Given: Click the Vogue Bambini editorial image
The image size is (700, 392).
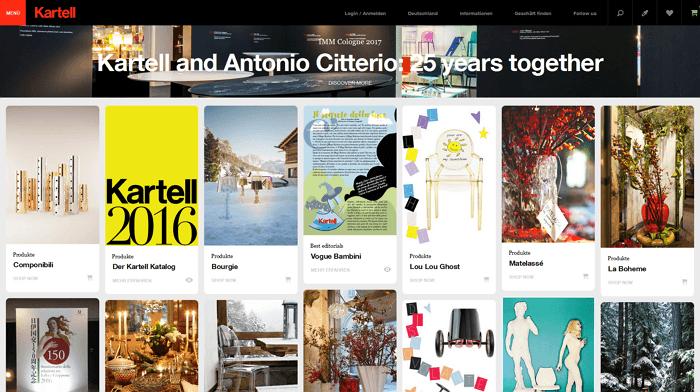Looking at the screenshot, I should [x=350, y=170].
